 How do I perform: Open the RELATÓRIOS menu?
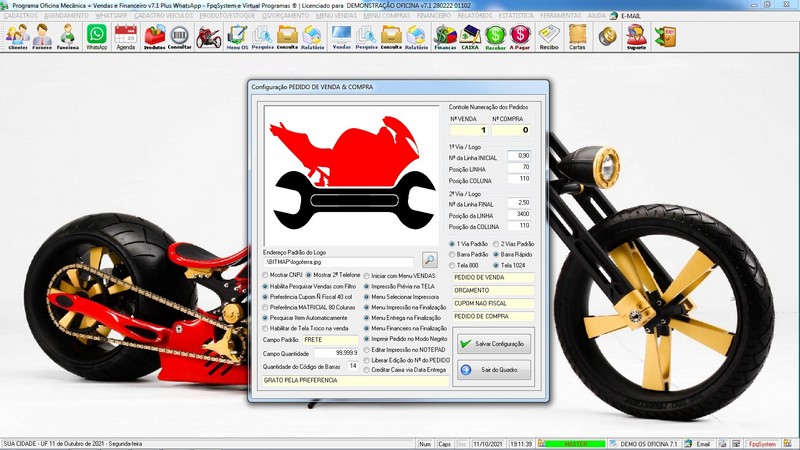(x=476, y=17)
